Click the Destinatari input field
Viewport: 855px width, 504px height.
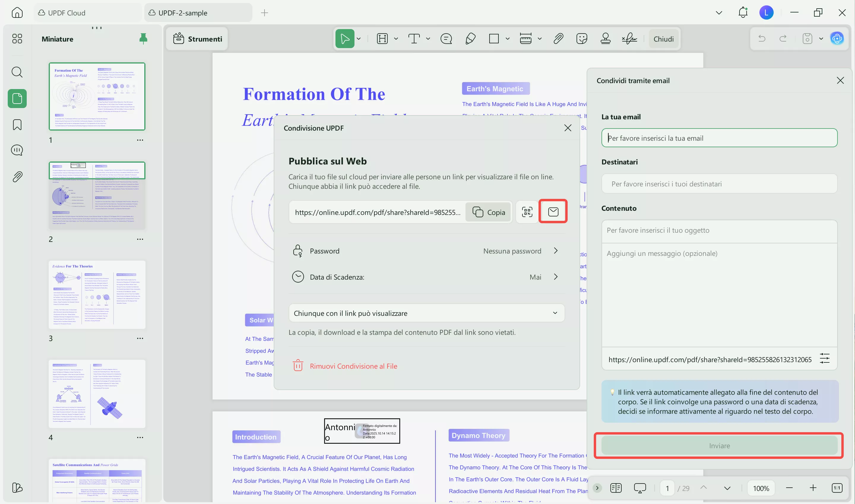tap(719, 184)
